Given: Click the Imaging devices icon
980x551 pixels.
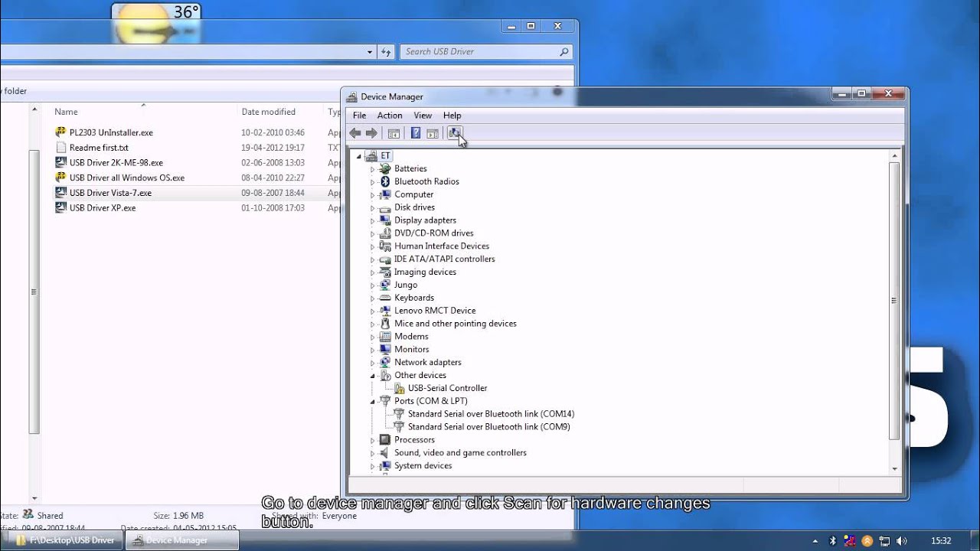Looking at the screenshot, I should (x=385, y=272).
